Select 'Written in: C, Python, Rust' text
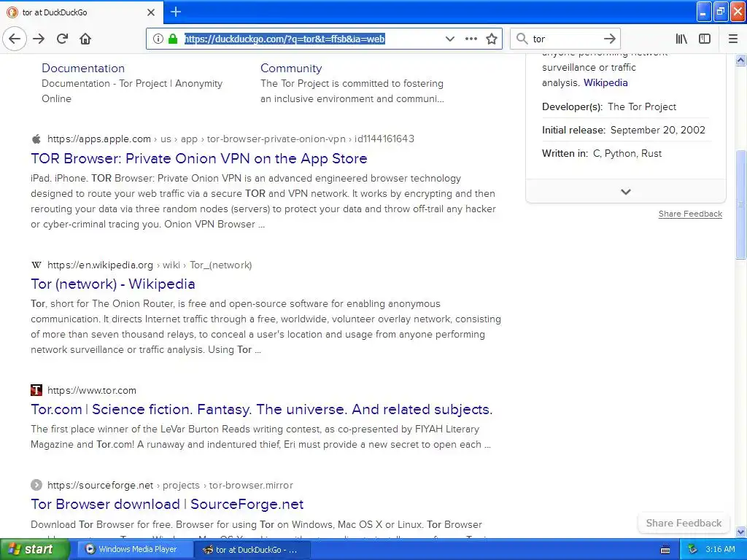 click(x=602, y=153)
